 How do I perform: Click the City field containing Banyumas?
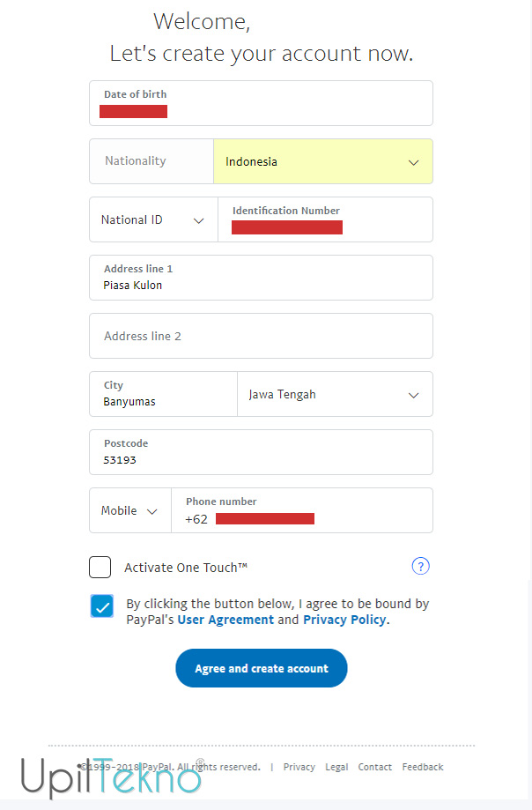click(163, 394)
